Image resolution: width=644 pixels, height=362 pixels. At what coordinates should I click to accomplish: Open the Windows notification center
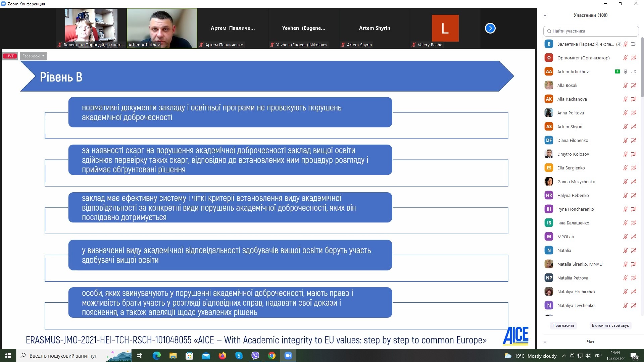pos(634,356)
